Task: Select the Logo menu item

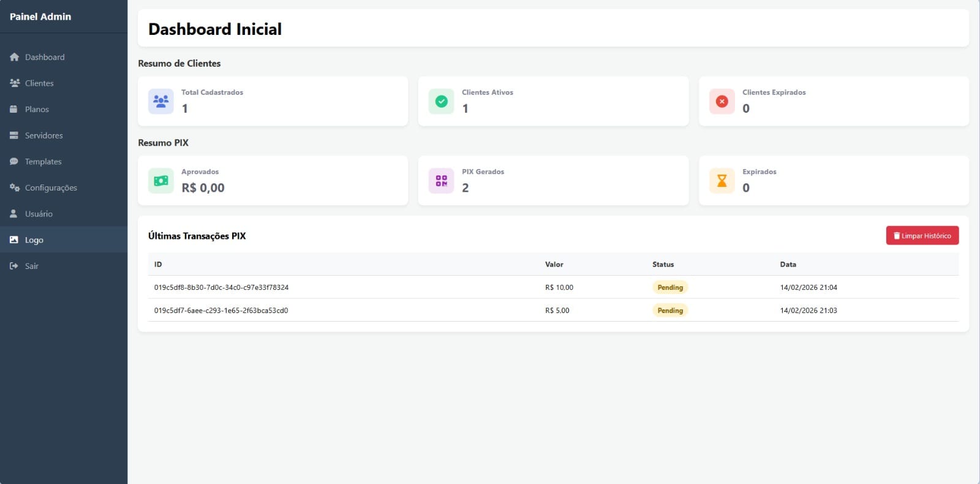Action: (x=64, y=240)
